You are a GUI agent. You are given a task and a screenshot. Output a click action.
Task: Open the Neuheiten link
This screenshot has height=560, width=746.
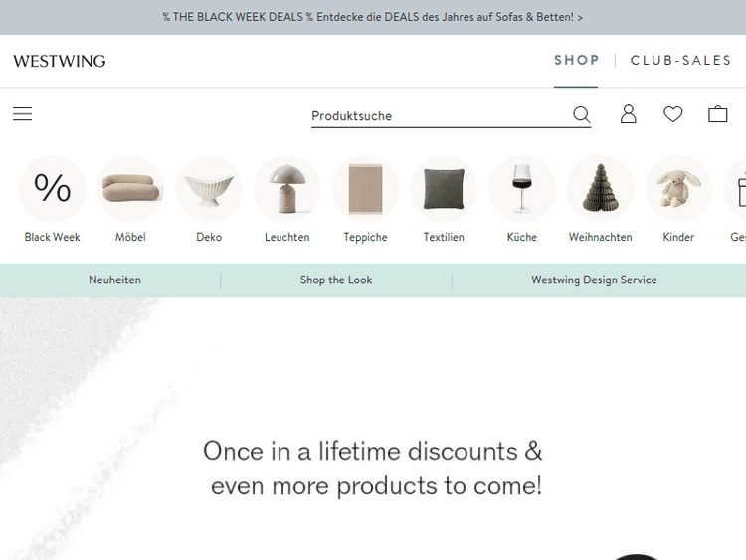(x=114, y=280)
